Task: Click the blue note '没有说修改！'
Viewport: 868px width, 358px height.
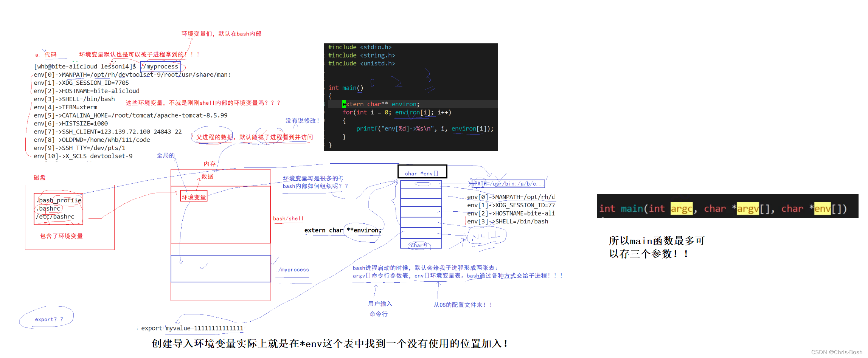Action: (303, 121)
